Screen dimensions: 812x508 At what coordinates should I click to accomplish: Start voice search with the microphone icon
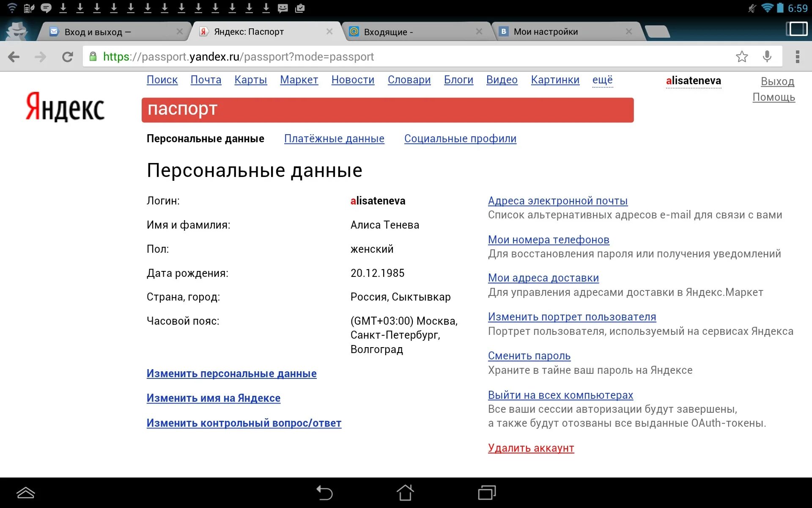[x=767, y=56]
